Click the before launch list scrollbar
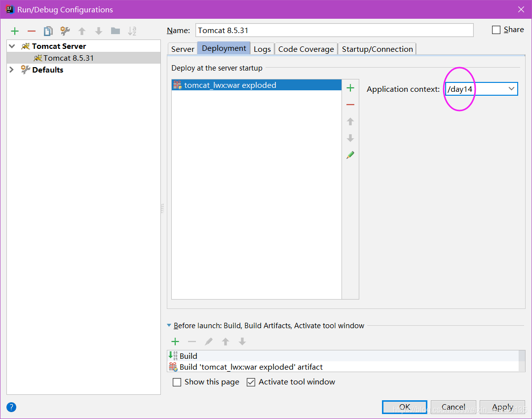 pos(522,361)
